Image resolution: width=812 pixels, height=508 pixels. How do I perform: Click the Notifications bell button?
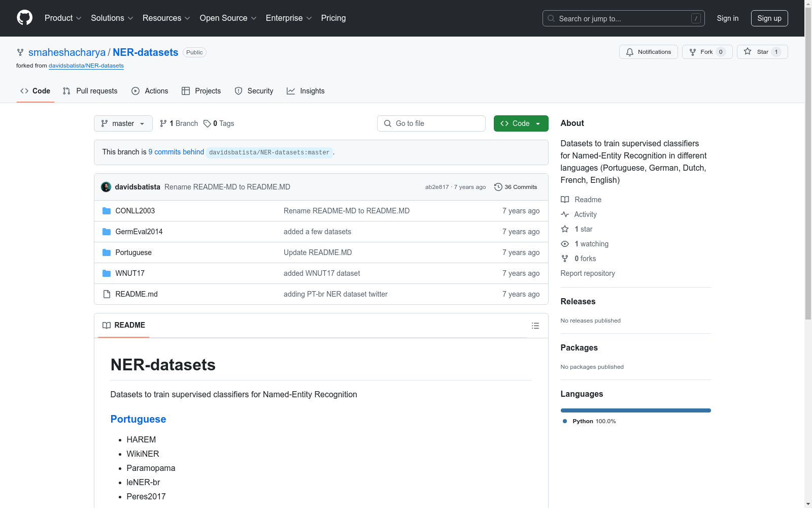pos(648,52)
